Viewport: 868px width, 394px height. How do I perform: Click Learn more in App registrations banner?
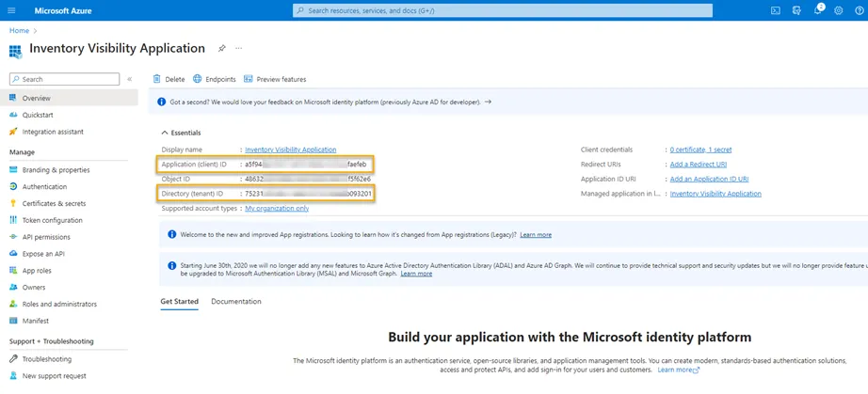click(x=536, y=235)
